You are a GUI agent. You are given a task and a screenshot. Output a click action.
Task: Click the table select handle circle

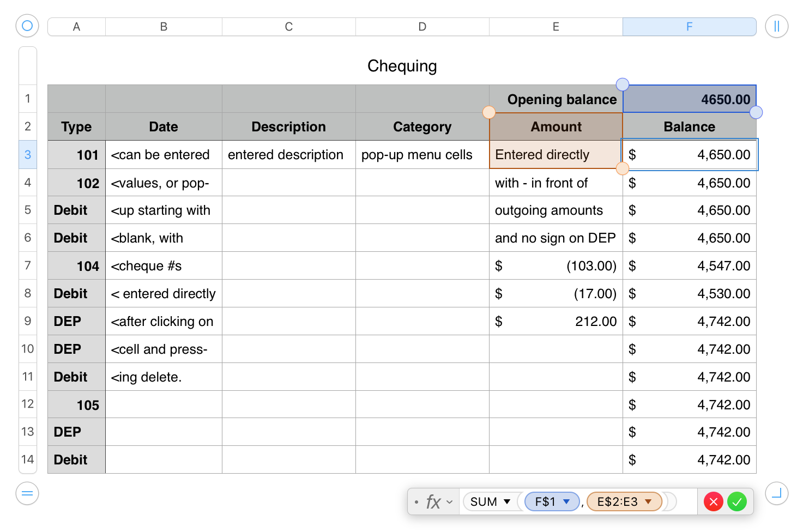pyautogui.click(x=27, y=26)
